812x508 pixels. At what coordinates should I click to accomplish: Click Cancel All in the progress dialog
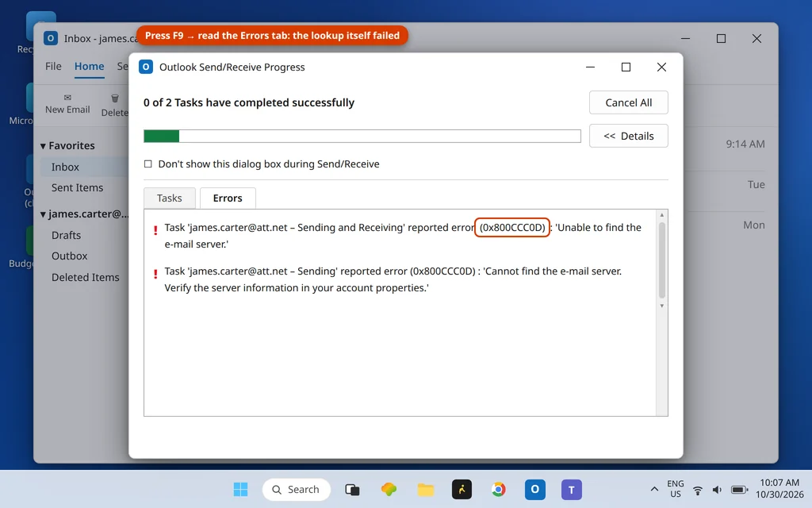[x=629, y=102]
